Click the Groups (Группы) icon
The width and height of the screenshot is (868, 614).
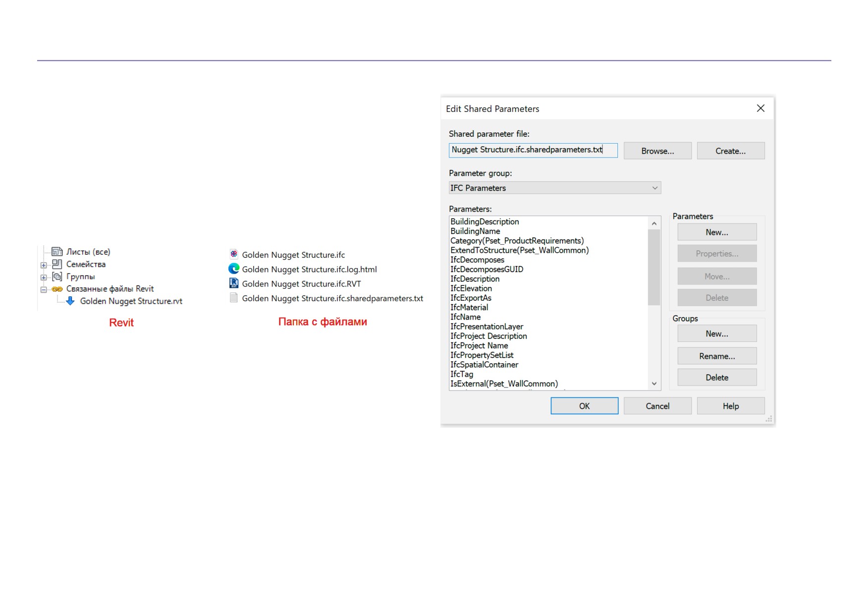[x=57, y=277]
